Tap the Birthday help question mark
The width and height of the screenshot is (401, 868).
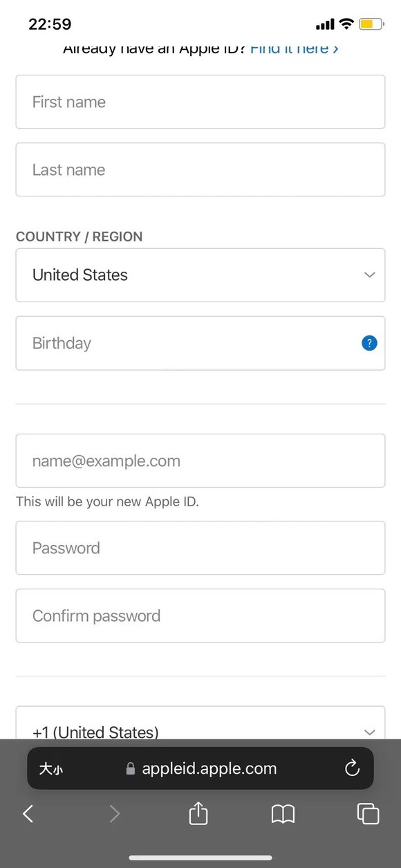tap(369, 342)
